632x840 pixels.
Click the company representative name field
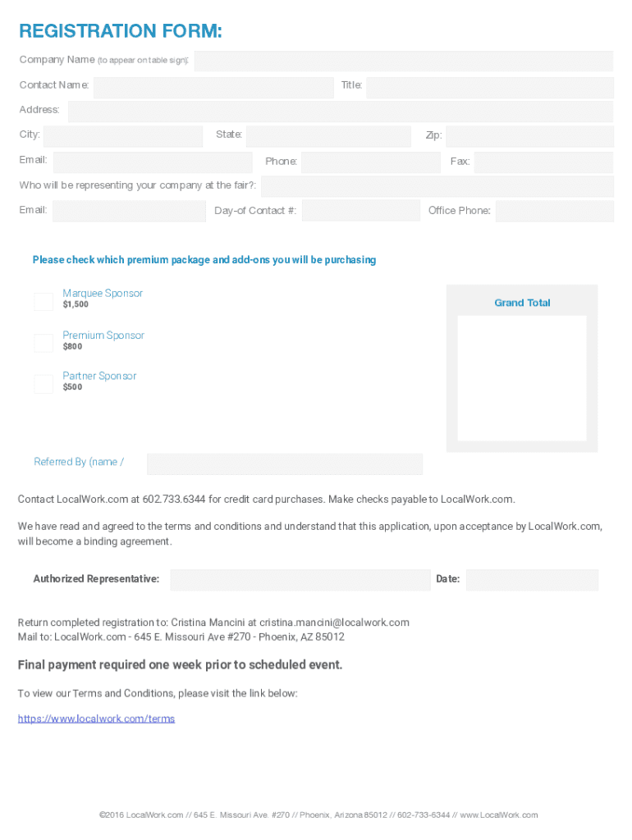tap(437, 186)
